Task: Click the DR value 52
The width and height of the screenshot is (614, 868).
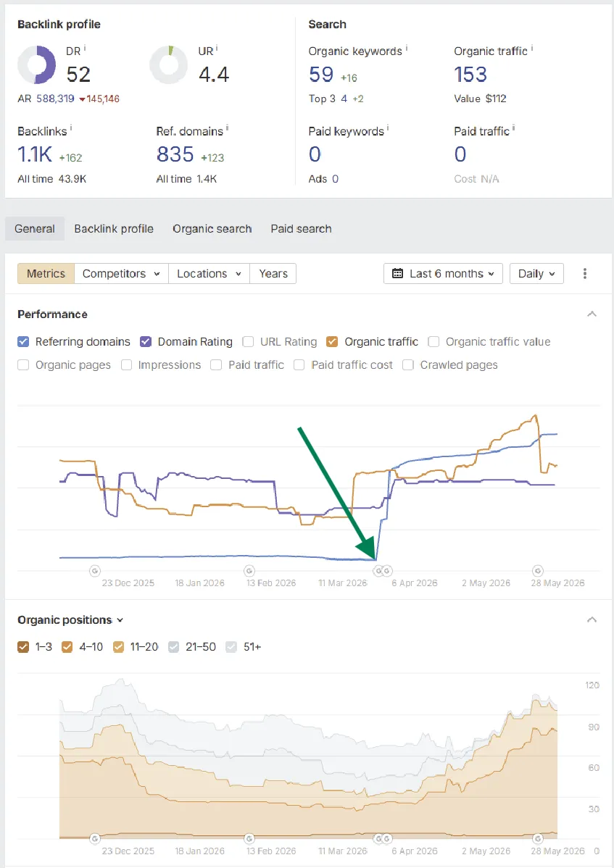Action: click(78, 75)
